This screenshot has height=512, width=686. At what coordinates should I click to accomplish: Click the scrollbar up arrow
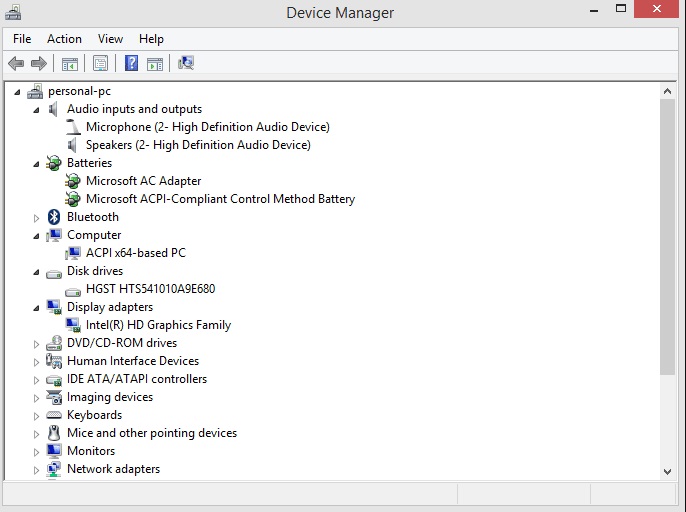[x=667, y=91]
